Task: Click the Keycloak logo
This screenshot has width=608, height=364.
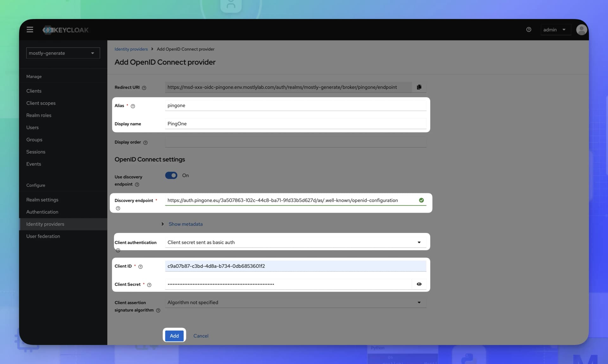Action: pyautogui.click(x=66, y=30)
